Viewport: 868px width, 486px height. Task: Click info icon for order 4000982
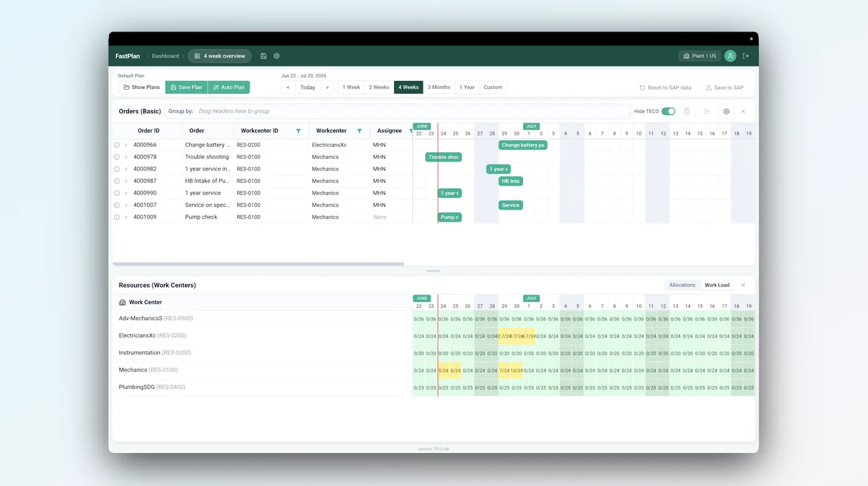[x=117, y=169]
